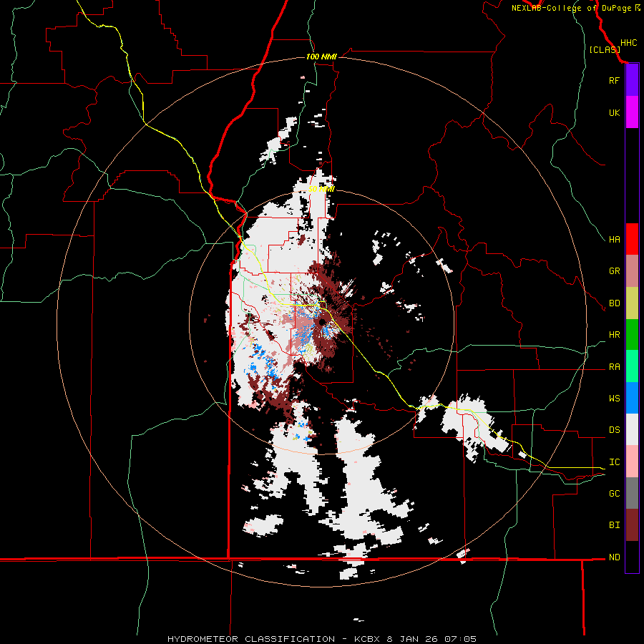The image size is (644, 644).
Task: Click the HHC product code text
Action: click(629, 43)
